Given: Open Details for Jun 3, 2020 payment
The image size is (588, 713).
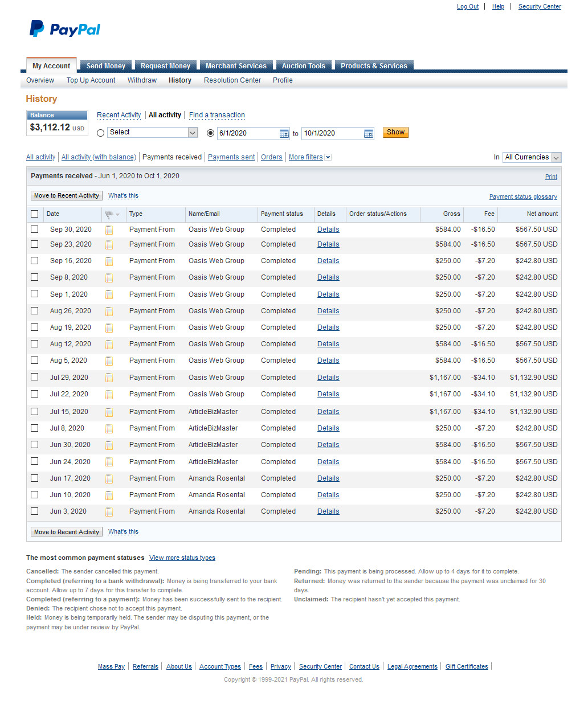Looking at the screenshot, I should click(x=328, y=511).
